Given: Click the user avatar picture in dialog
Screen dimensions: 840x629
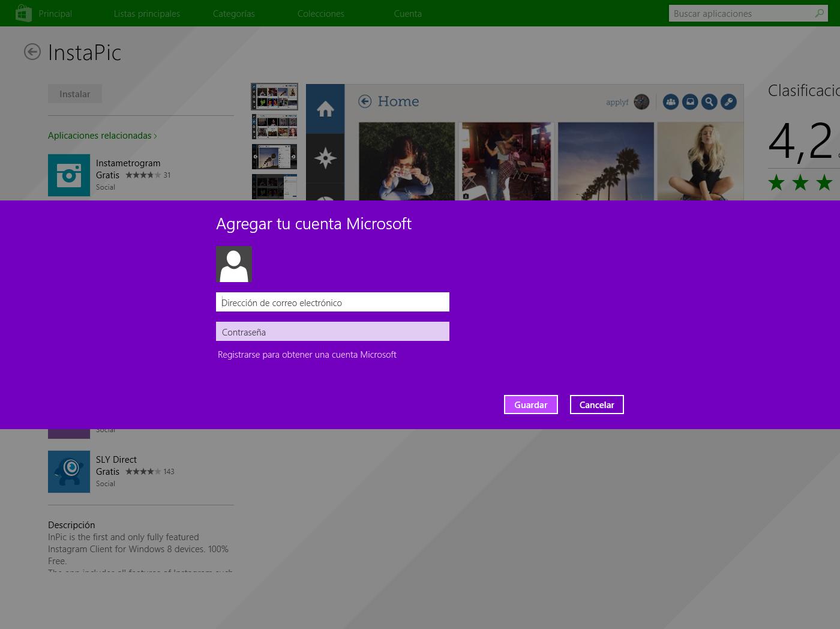Looking at the screenshot, I should pos(234,264).
